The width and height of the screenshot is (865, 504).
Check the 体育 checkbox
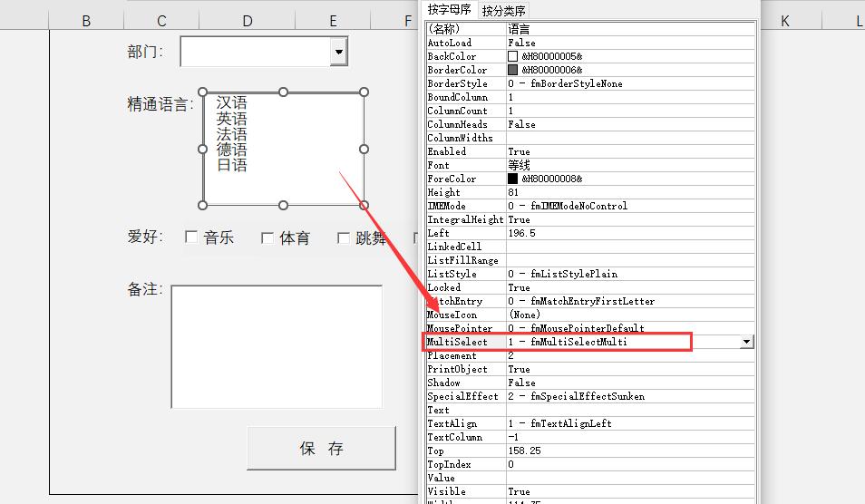[267, 237]
